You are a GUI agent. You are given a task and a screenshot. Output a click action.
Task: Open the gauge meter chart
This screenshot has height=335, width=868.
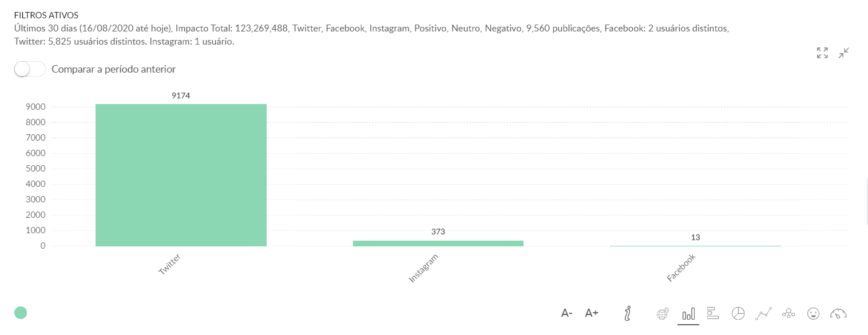838,313
